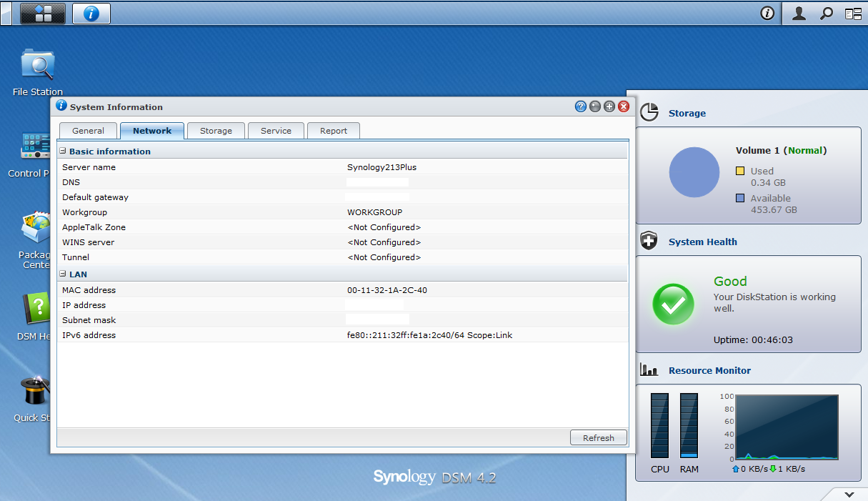Viewport: 868px width, 501px height.
Task: Switch to the General tab
Action: click(x=89, y=131)
